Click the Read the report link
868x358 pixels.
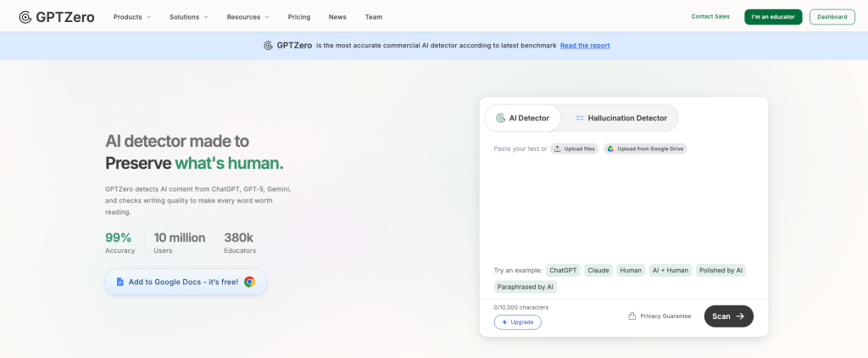click(x=585, y=46)
